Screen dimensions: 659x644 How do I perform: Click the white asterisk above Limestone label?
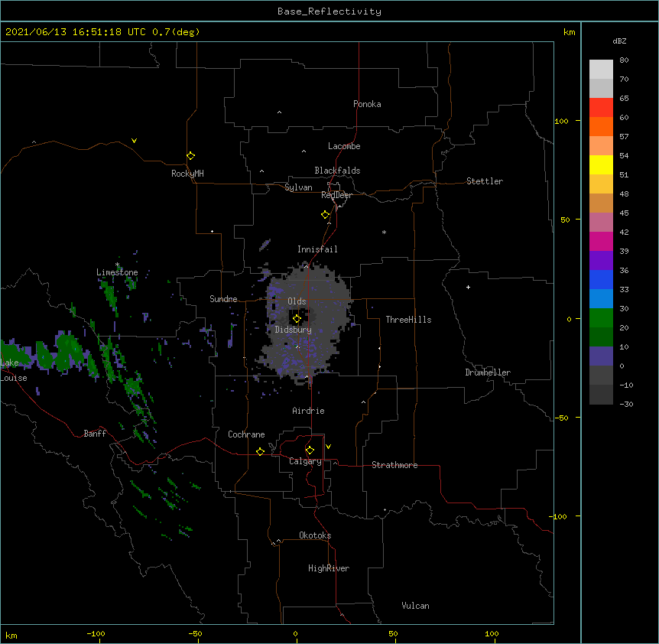click(117, 265)
